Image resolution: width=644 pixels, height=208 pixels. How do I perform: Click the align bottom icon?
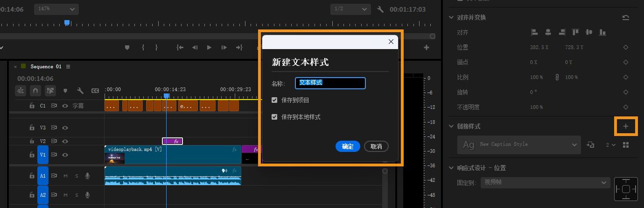tap(602, 32)
